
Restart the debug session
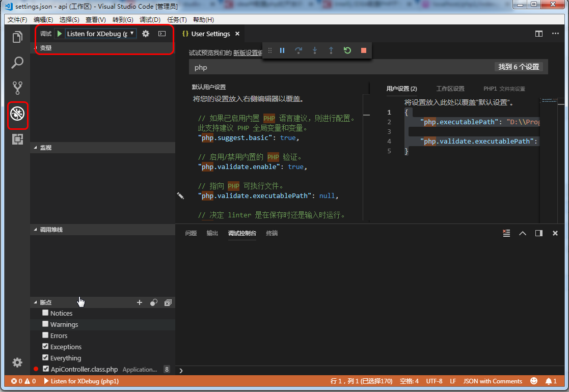347,50
